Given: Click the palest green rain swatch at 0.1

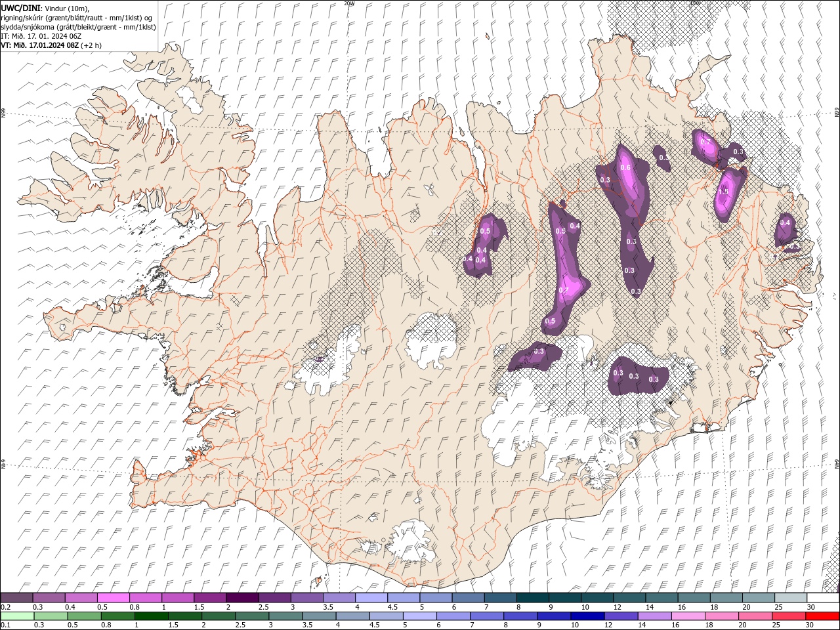Looking at the screenshot, I should pos(17,616).
